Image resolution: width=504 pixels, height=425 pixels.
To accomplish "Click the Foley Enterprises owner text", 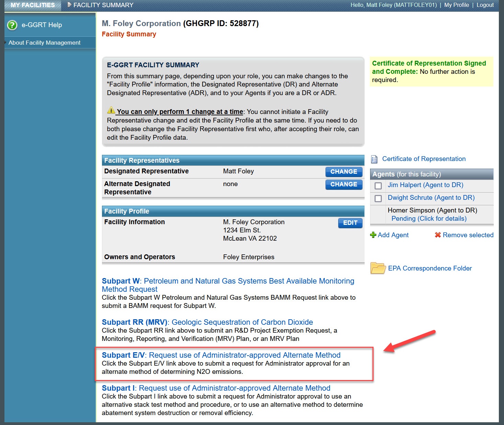I will tap(249, 257).
